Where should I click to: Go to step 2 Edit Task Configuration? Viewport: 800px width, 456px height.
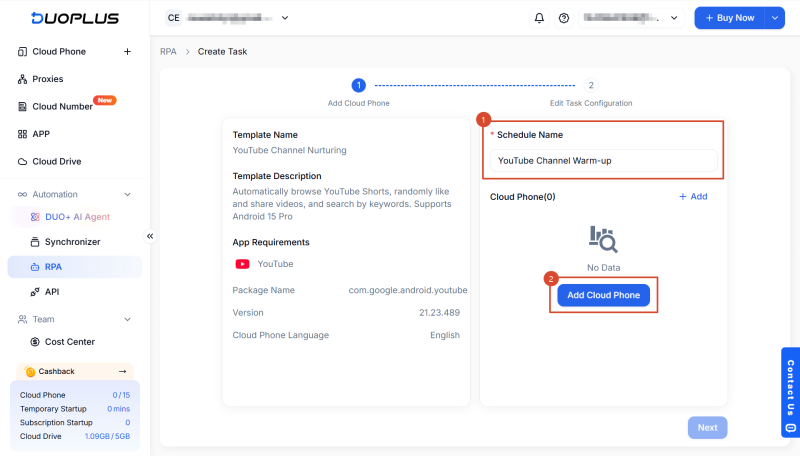pyautogui.click(x=591, y=85)
